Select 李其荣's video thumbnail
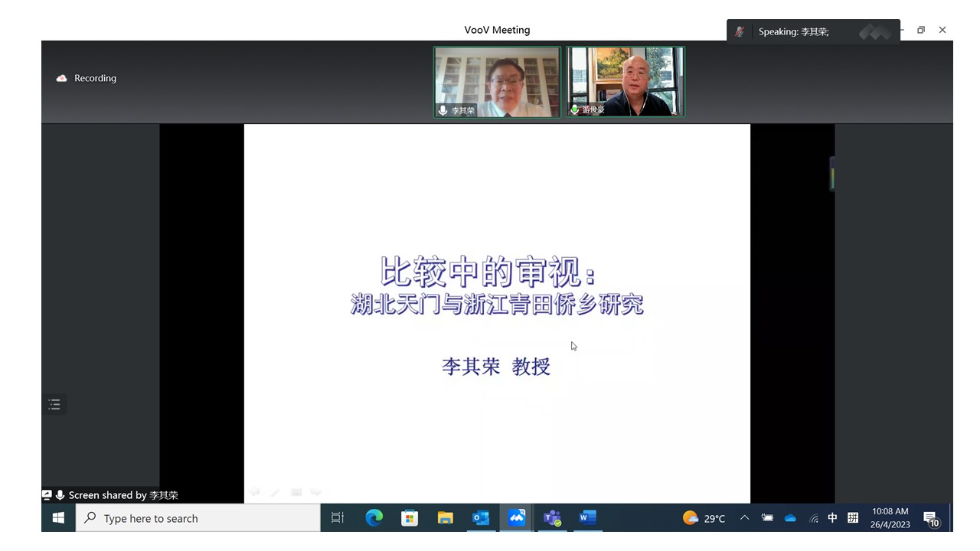This screenshot has width=980, height=551. pos(497,82)
